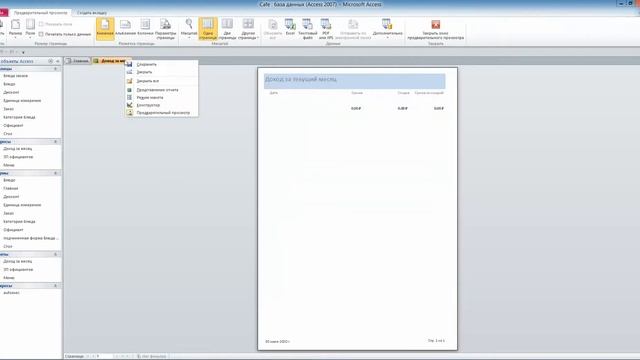Open the Колонки columns setup
This screenshot has height=360, width=640.
[x=145, y=28]
